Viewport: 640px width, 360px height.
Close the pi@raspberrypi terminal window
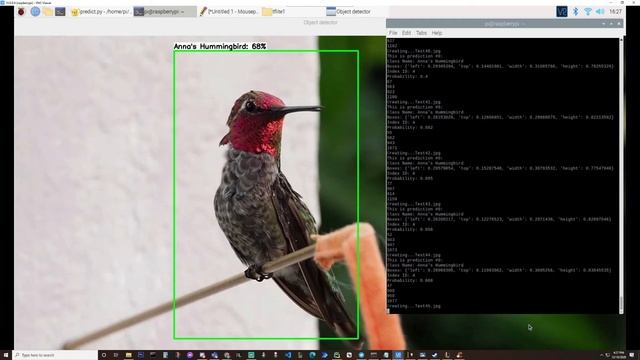tap(619, 24)
